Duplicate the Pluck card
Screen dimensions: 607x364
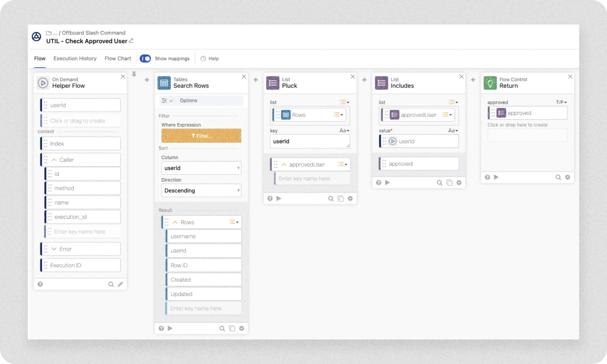tap(341, 199)
